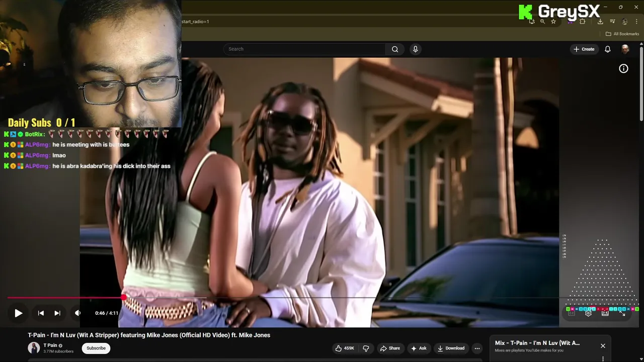Download the video
The image size is (644, 362).
[x=451, y=348]
